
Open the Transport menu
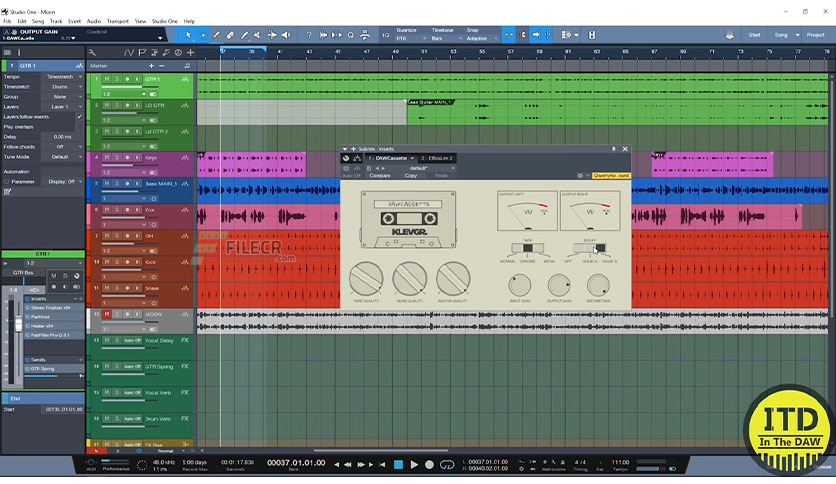(117, 21)
